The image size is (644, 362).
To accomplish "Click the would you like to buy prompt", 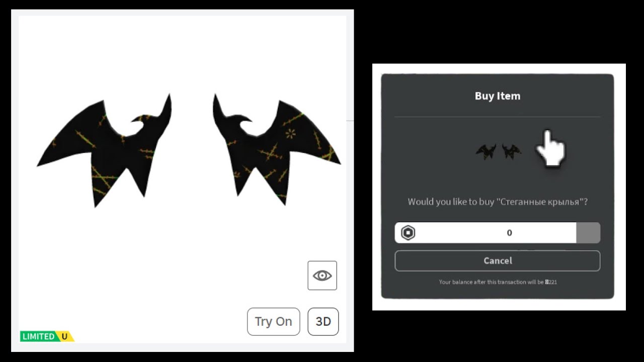I will tap(498, 202).
